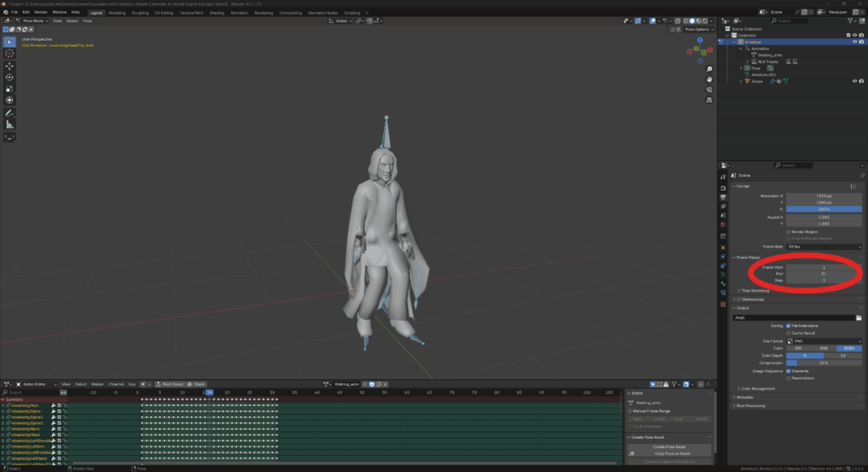Viewport: 868px width, 472px height.
Task: Select the Move tool in viewport toolbar
Action: [10, 65]
